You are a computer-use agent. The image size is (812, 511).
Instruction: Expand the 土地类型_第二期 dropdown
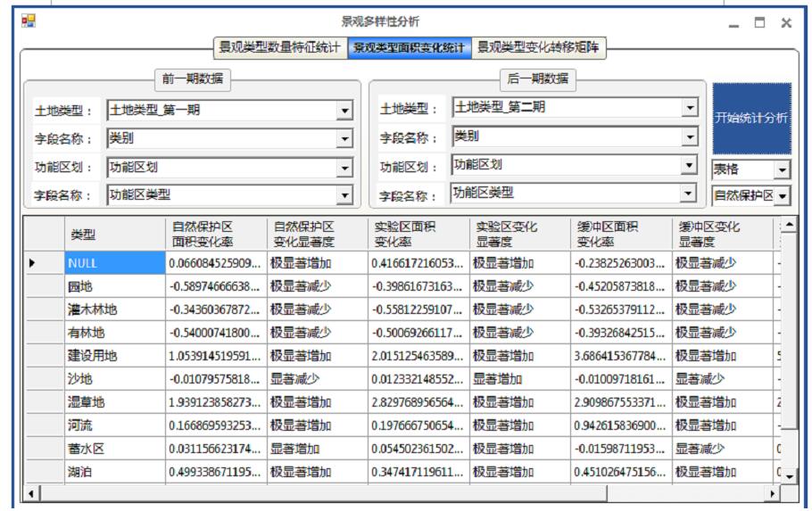[689, 108]
